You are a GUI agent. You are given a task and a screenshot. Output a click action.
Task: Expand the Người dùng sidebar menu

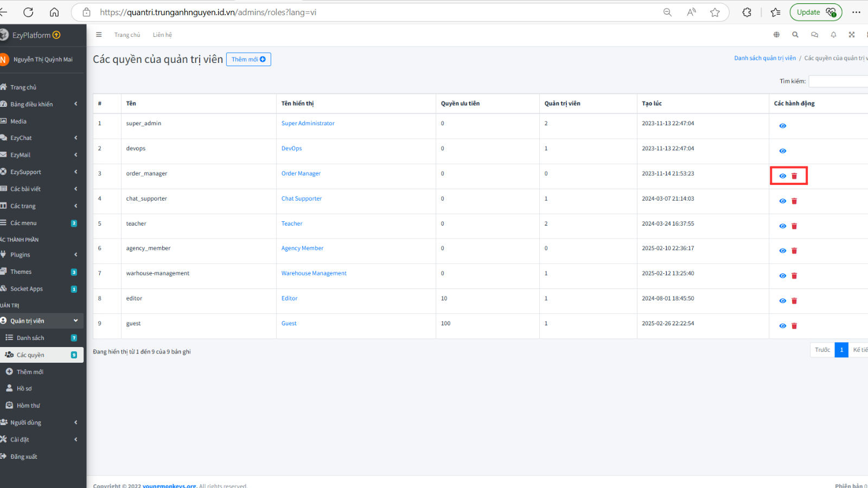pyautogui.click(x=42, y=422)
